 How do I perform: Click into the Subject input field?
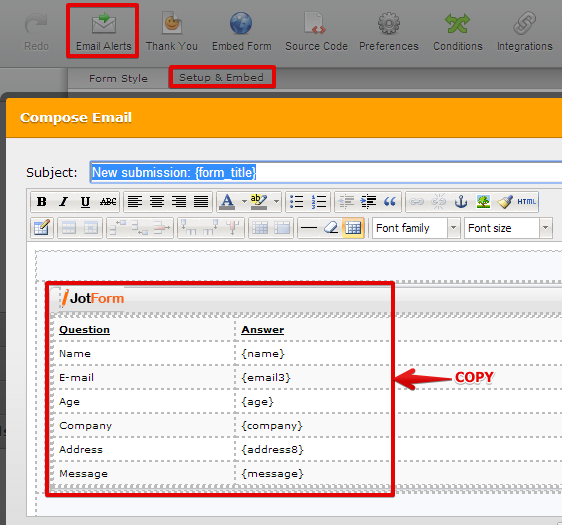[x=325, y=172]
